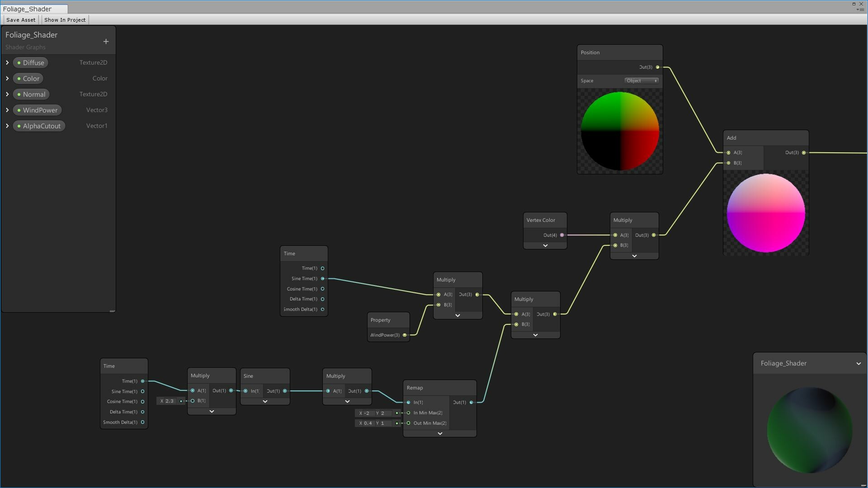Image resolution: width=868 pixels, height=488 pixels.
Task: Click the plus icon to add property
Action: click(106, 42)
